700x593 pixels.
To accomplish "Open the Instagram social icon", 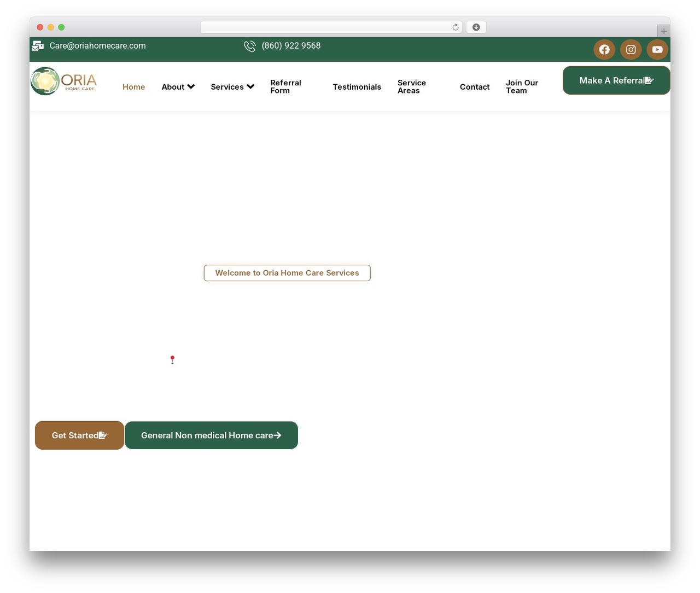I will point(631,49).
